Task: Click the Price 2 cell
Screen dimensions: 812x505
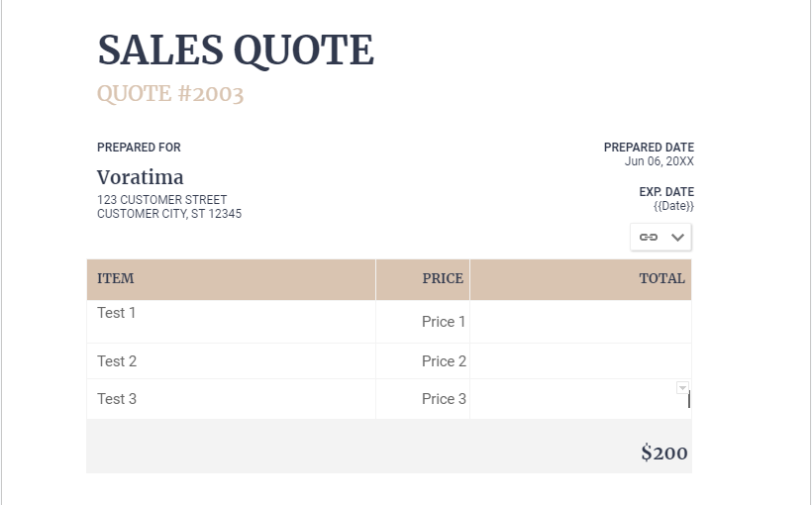Action: [x=444, y=361]
